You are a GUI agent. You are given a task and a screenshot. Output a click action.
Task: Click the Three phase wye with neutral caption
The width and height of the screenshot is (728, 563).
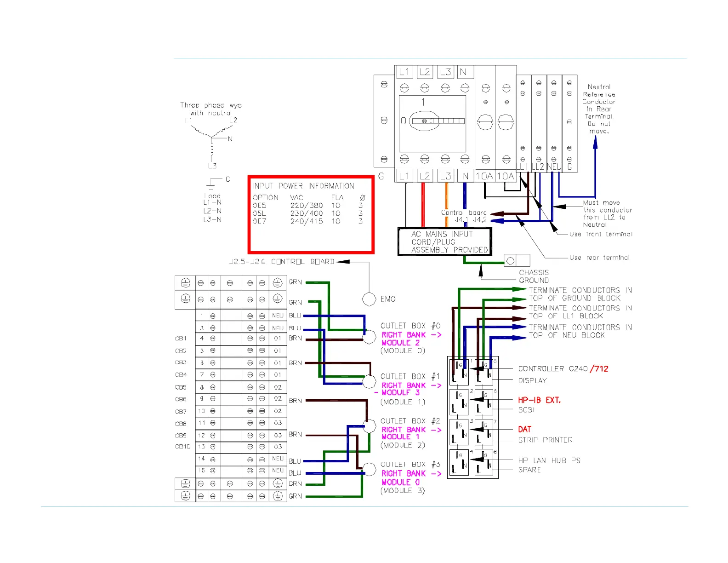point(211,109)
